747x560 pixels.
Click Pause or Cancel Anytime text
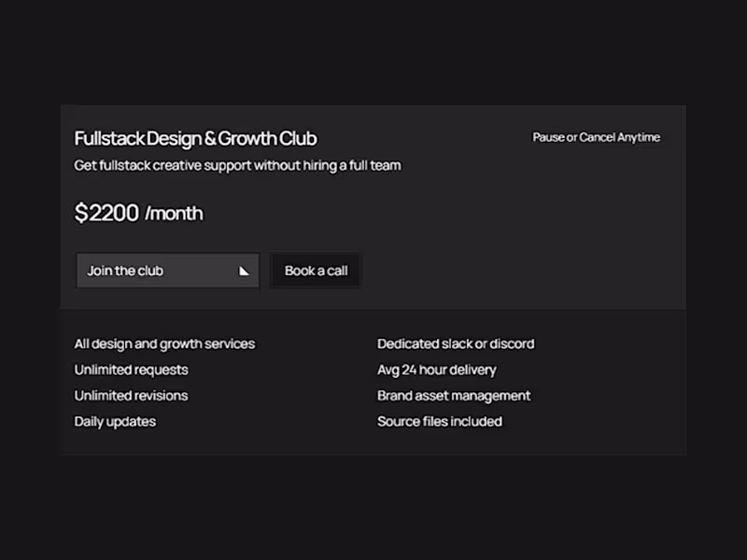pyautogui.click(x=596, y=136)
